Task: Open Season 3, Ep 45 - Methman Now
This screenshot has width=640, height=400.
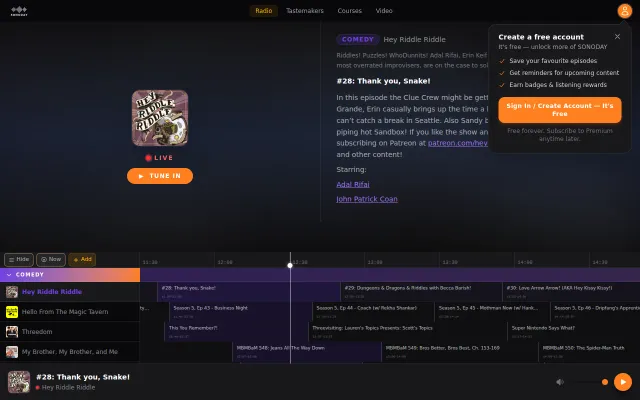Action: [492, 312]
